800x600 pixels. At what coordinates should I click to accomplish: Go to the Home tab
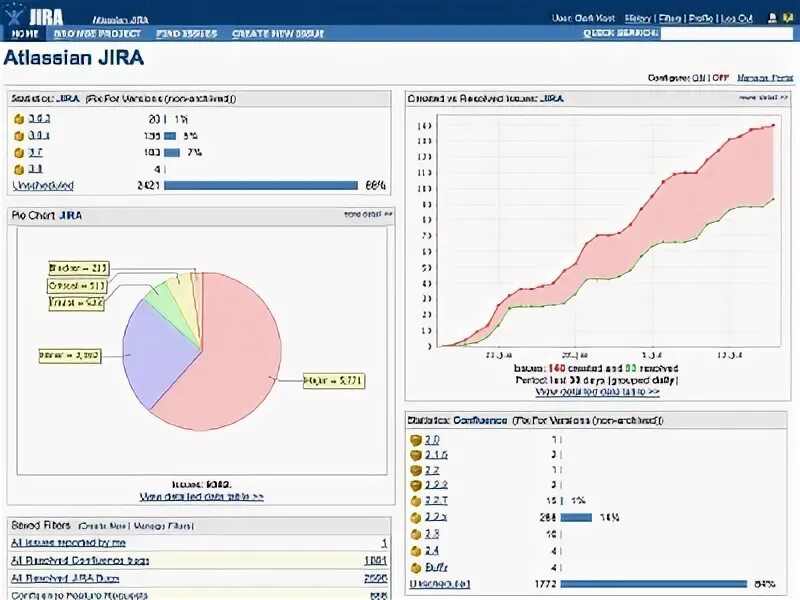25,34
